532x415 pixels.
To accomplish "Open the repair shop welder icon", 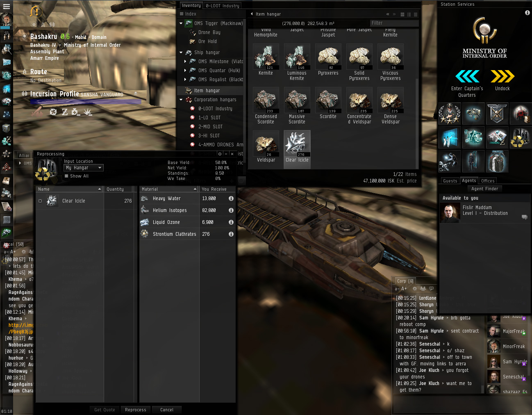I will pos(450,161).
